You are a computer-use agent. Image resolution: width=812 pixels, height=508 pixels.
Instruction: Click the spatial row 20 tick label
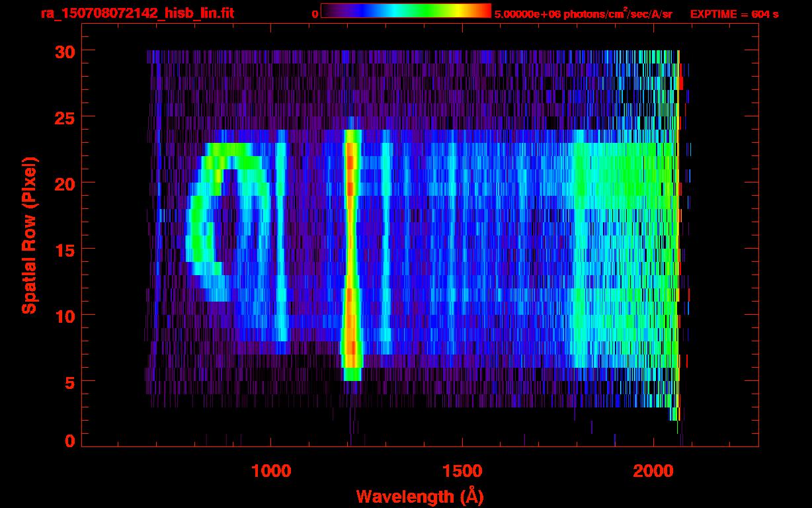click(x=63, y=183)
